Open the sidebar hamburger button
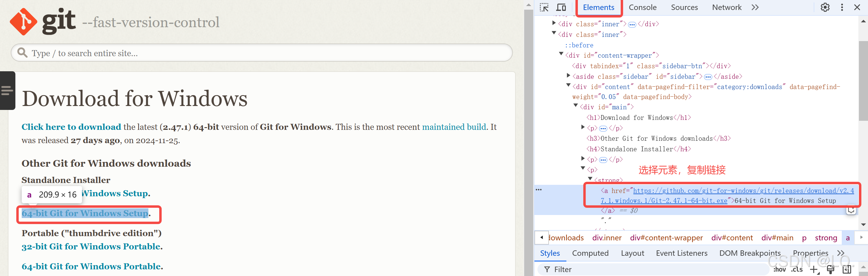 pyautogui.click(x=8, y=90)
